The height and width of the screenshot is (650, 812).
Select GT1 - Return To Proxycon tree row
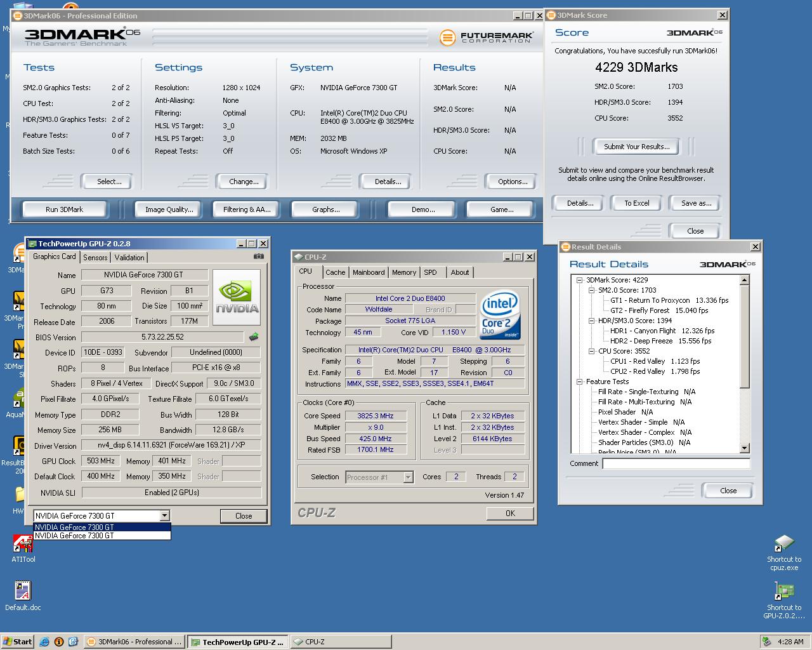point(669,300)
